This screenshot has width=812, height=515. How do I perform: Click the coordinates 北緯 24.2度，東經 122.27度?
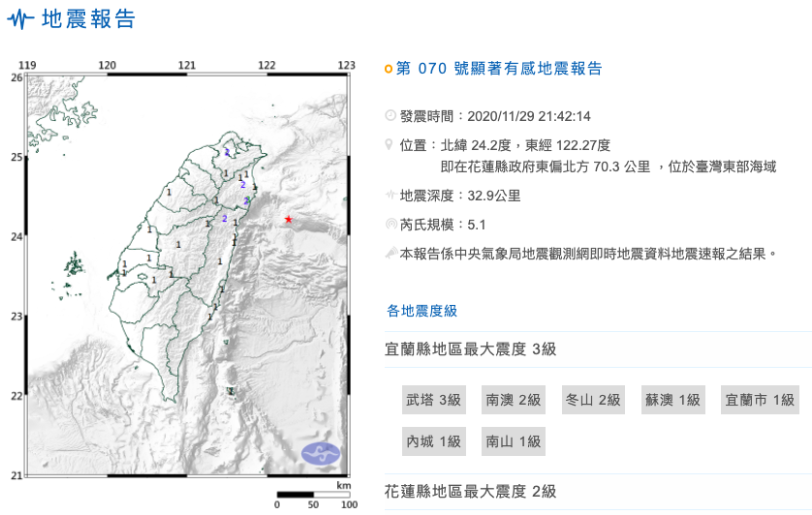(x=525, y=145)
